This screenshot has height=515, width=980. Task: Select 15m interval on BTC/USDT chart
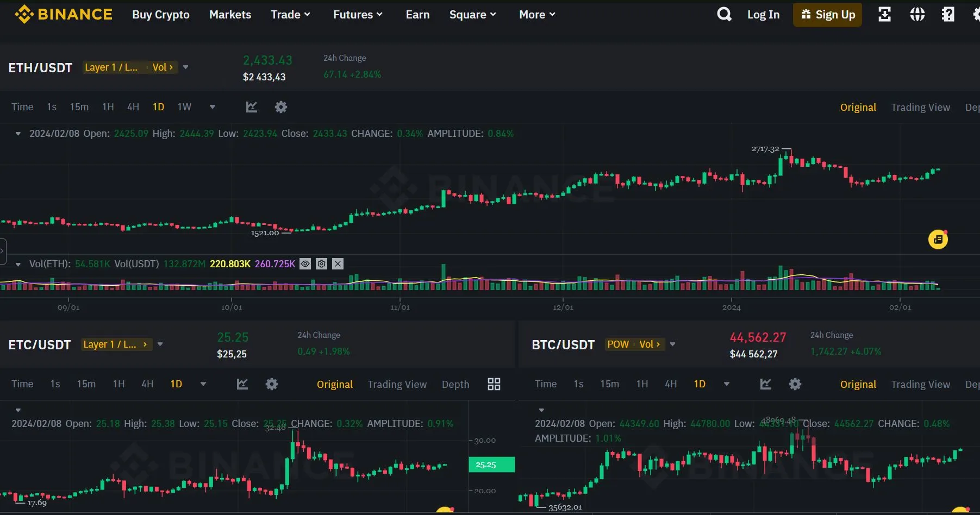tap(610, 384)
